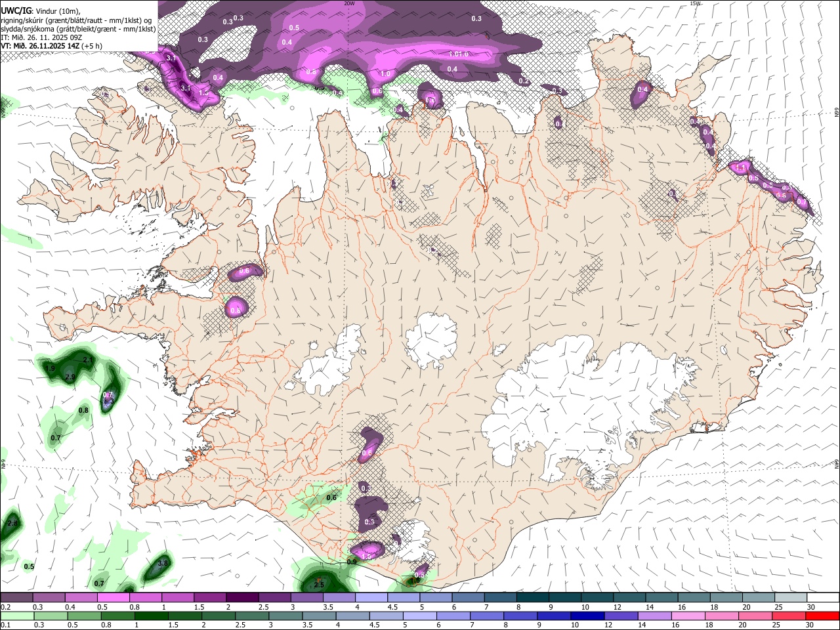Click the light pink swatch at rain value 16
Image resolution: width=840 pixels, height=630 pixels.
point(688,616)
